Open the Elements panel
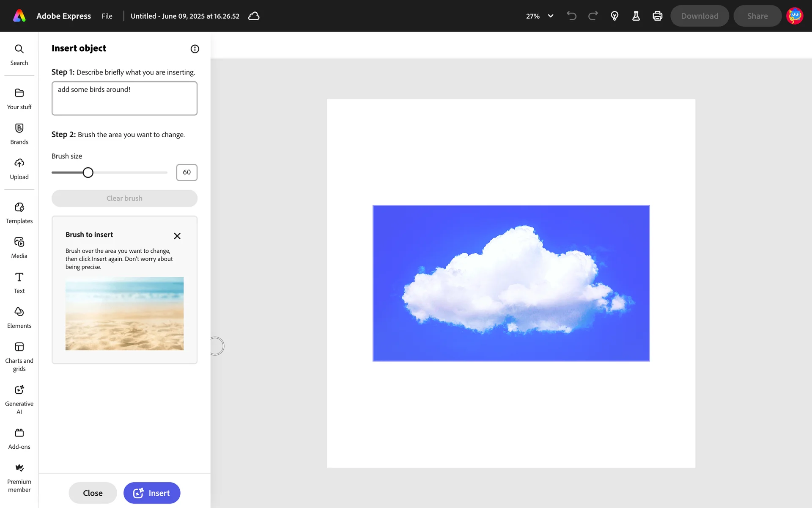Image resolution: width=812 pixels, height=508 pixels. [x=19, y=317]
